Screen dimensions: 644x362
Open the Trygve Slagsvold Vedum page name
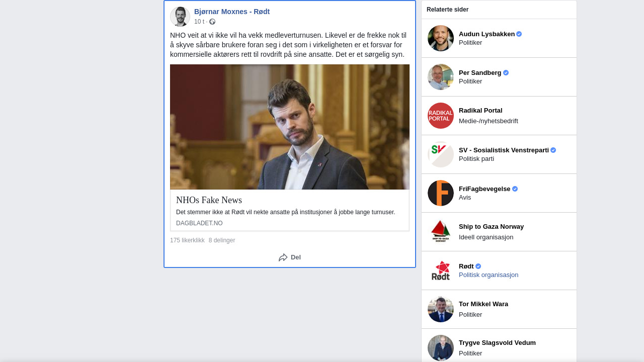[x=497, y=343]
